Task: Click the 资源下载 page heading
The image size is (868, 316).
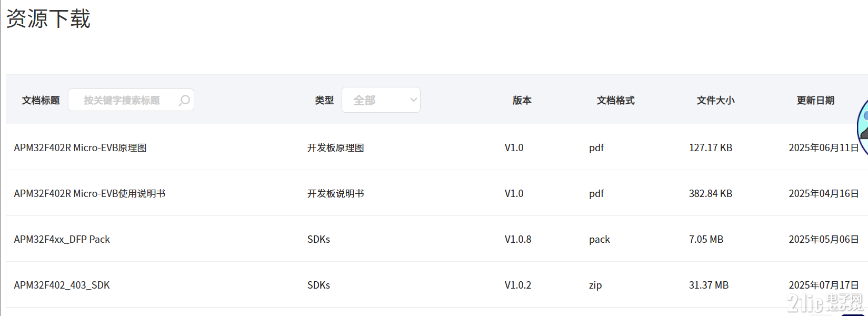Action: (x=48, y=18)
